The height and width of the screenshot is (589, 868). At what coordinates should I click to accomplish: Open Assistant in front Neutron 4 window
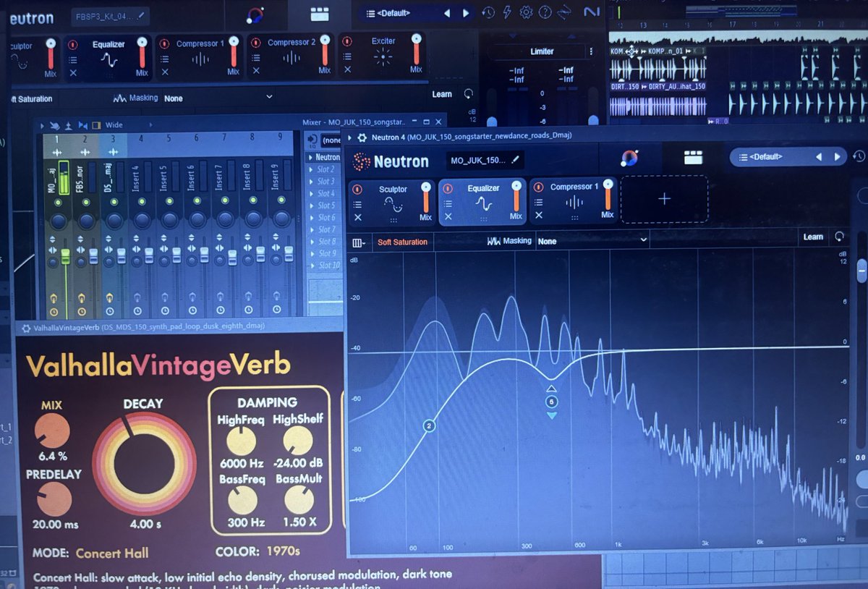[x=629, y=158]
